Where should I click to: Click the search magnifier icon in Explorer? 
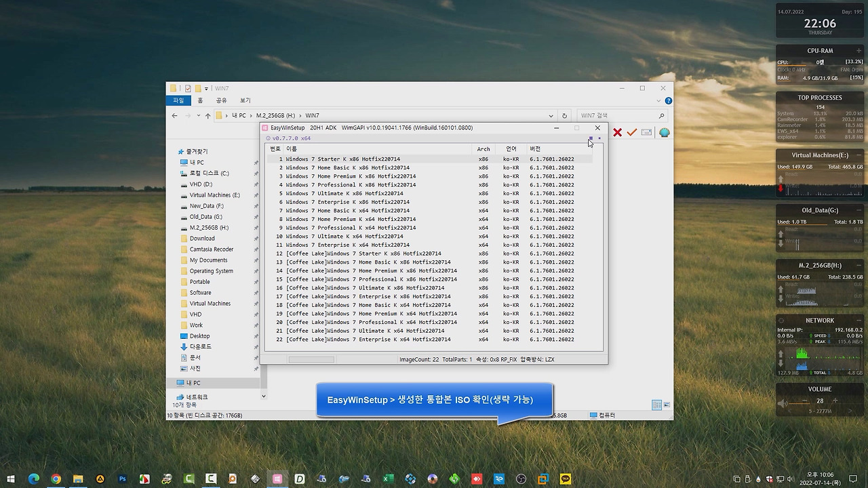point(662,116)
